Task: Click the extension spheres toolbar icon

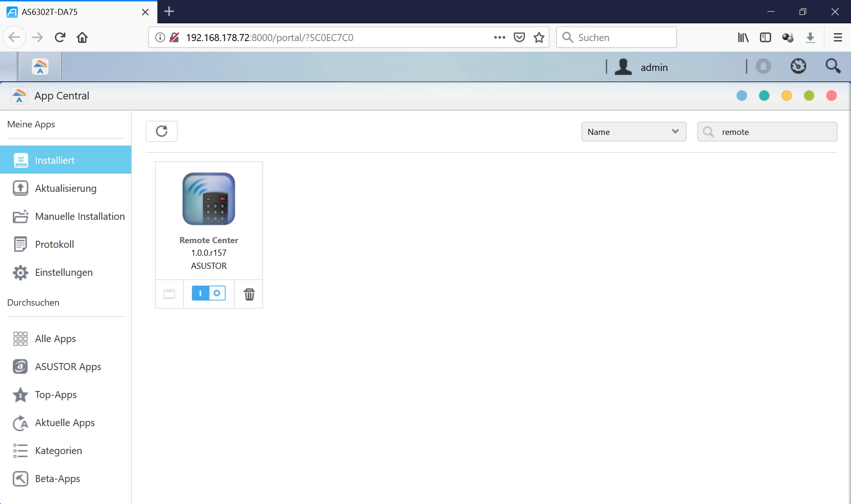Action: [x=788, y=37]
